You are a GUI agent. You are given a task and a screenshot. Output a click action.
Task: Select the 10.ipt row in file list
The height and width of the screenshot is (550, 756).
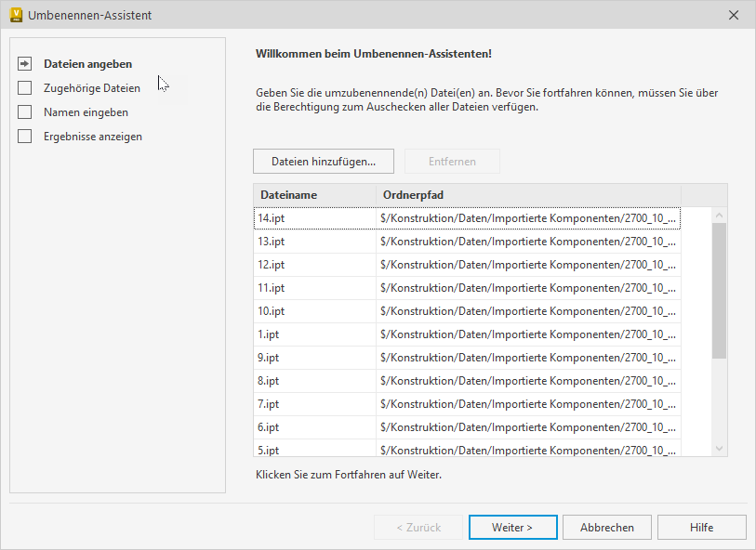tap(314, 311)
